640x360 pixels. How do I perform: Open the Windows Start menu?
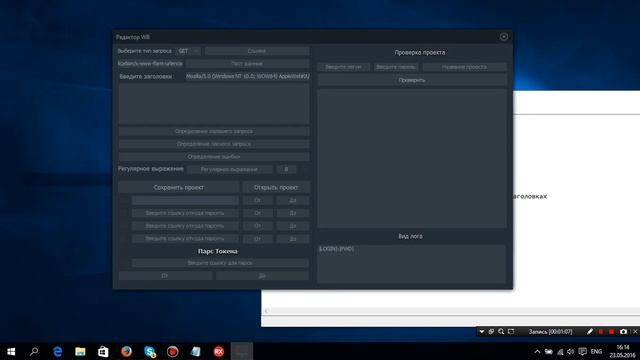click(11, 351)
